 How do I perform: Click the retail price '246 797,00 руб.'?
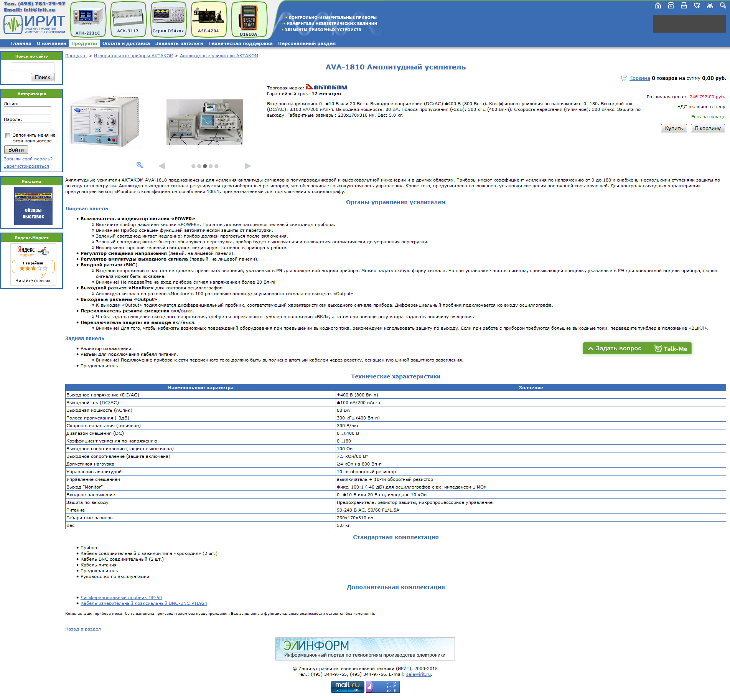(x=707, y=97)
